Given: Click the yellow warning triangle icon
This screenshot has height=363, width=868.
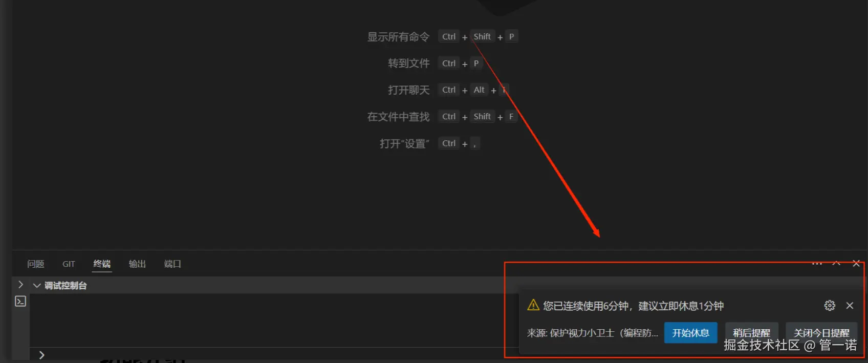Looking at the screenshot, I should tap(533, 305).
